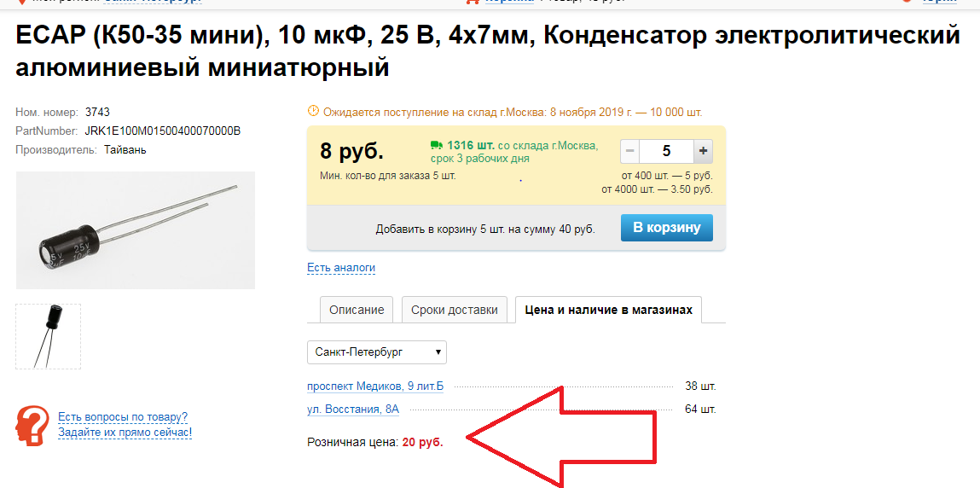The width and height of the screenshot is (980, 488).
Task: Open store link ул. Восстания, 8А
Action: coord(353,410)
